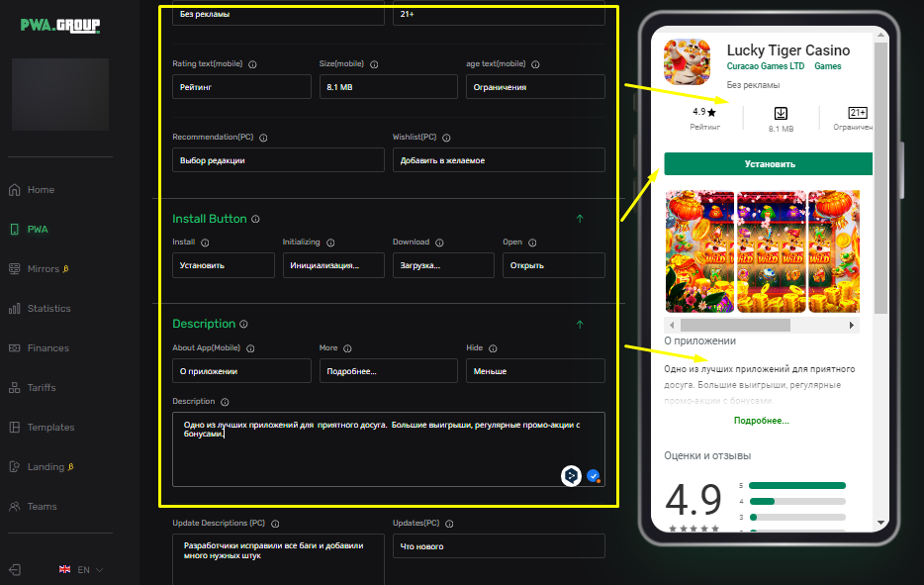Click info icon next to Recommendation(PC)
The height and width of the screenshot is (585, 924).
[263, 138]
